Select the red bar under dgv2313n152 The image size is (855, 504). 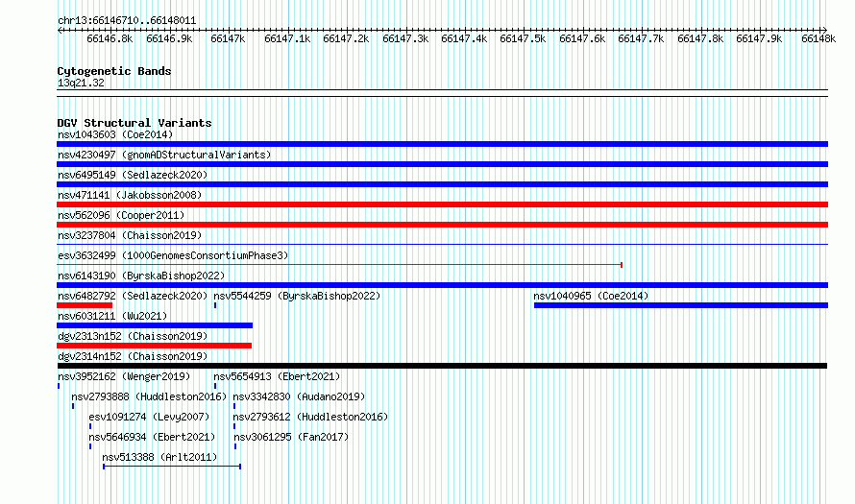155,346
